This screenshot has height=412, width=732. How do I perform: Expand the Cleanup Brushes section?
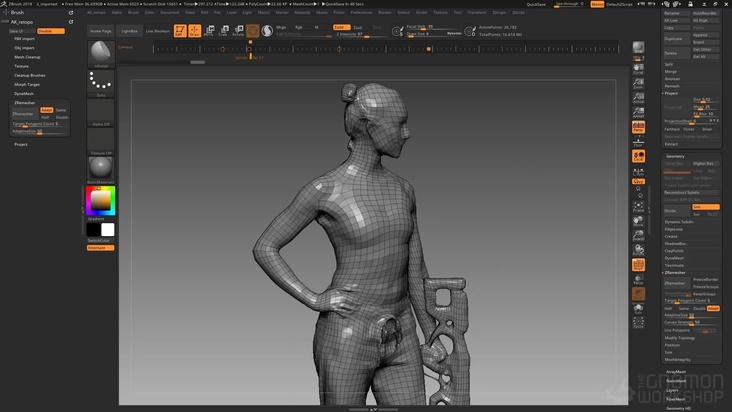click(x=30, y=75)
